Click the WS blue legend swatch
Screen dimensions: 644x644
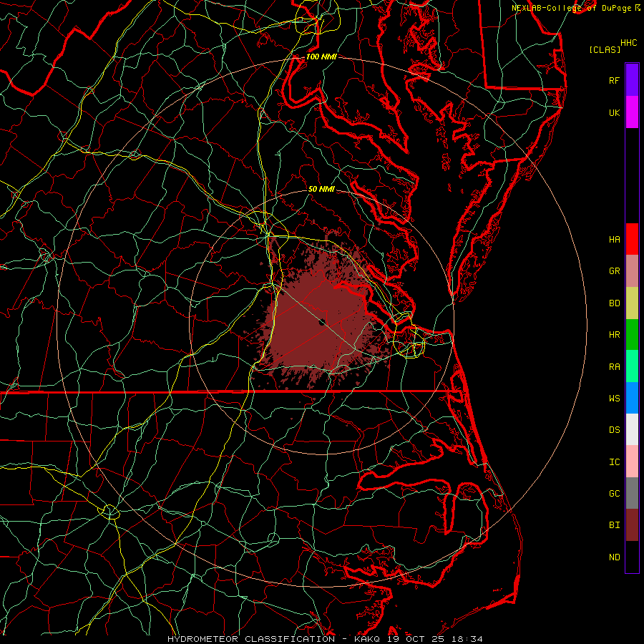click(x=632, y=398)
